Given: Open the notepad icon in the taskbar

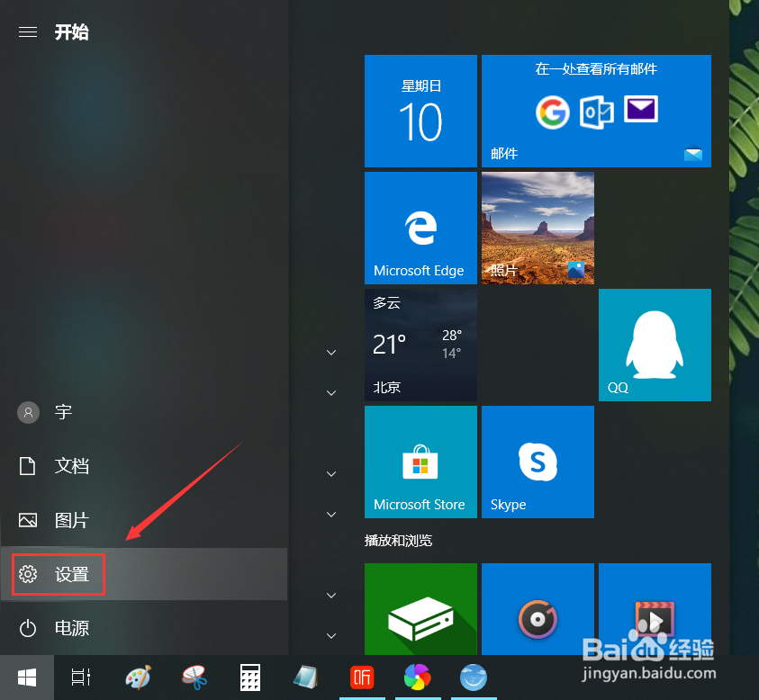Looking at the screenshot, I should (306, 678).
